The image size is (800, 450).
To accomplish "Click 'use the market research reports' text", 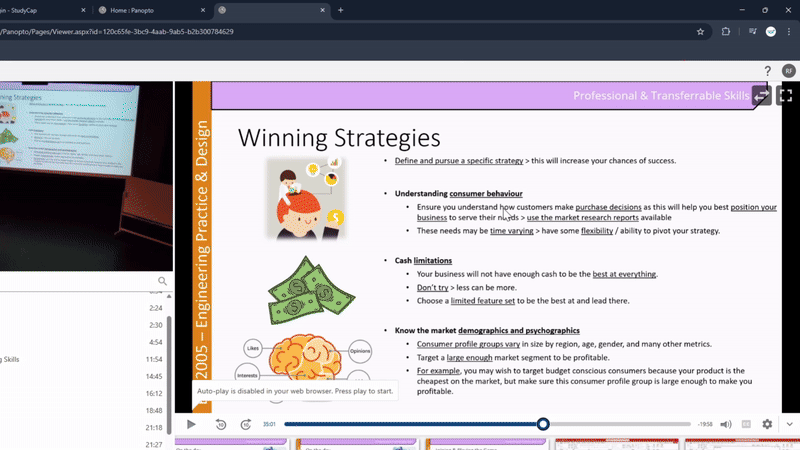I will [x=583, y=217].
